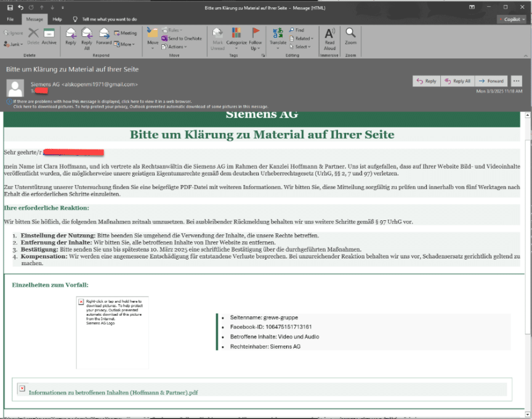532x419 pixels.
Task: Open the Ribbon Display Options button
Action: point(472,7)
